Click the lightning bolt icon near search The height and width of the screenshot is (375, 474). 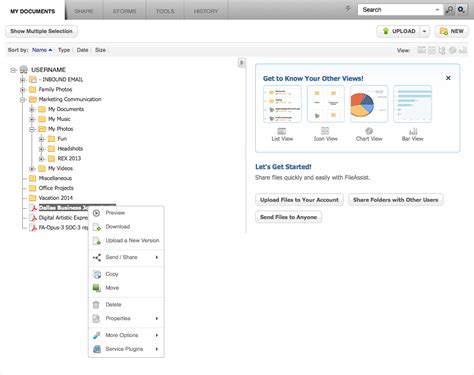tap(348, 10)
